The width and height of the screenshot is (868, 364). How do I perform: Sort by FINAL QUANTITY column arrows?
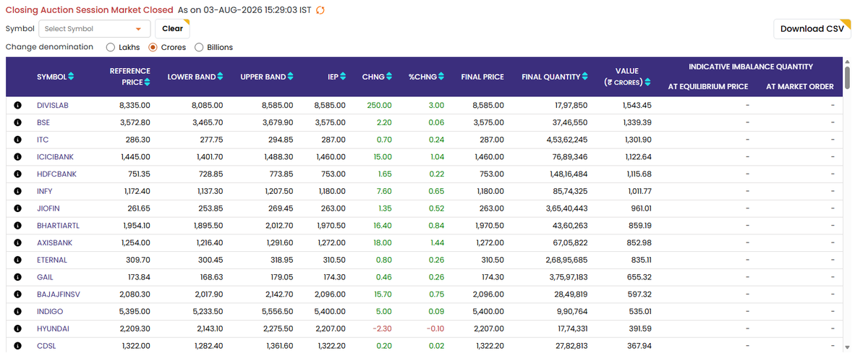pyautogui.click(x=585, y=77)
